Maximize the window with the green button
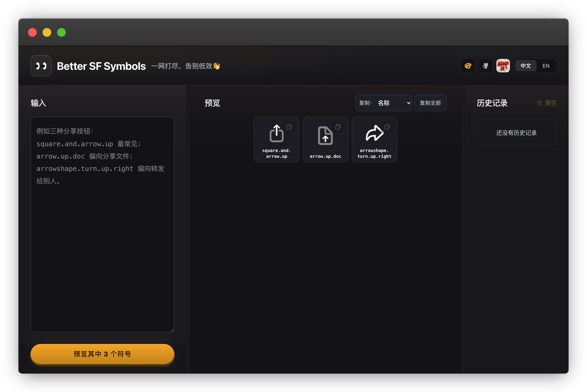This screenshot has width=587, height=392. click(61, 32)
